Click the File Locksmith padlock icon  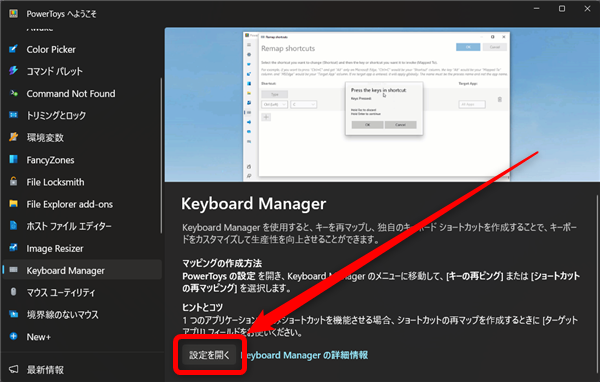[x=13, y=181]
